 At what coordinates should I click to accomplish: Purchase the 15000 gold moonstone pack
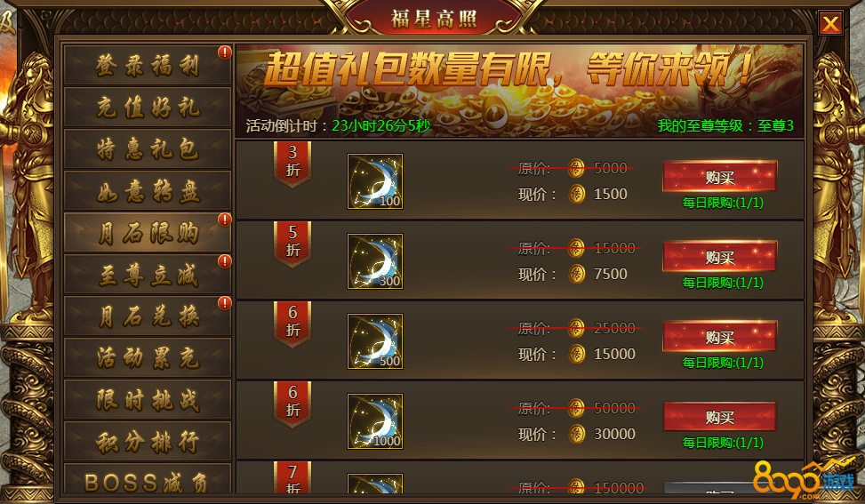[x=720, y=336]
